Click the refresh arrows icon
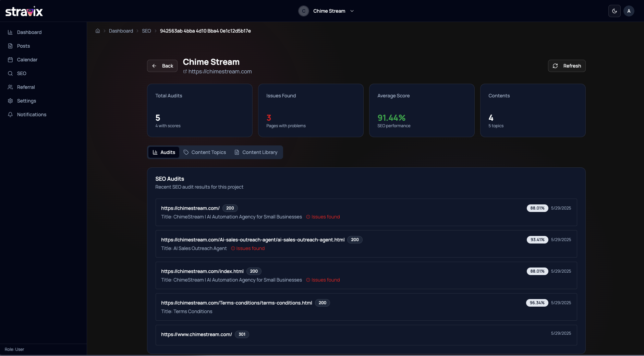Screen dimensions: 644x356 [555, 66]
